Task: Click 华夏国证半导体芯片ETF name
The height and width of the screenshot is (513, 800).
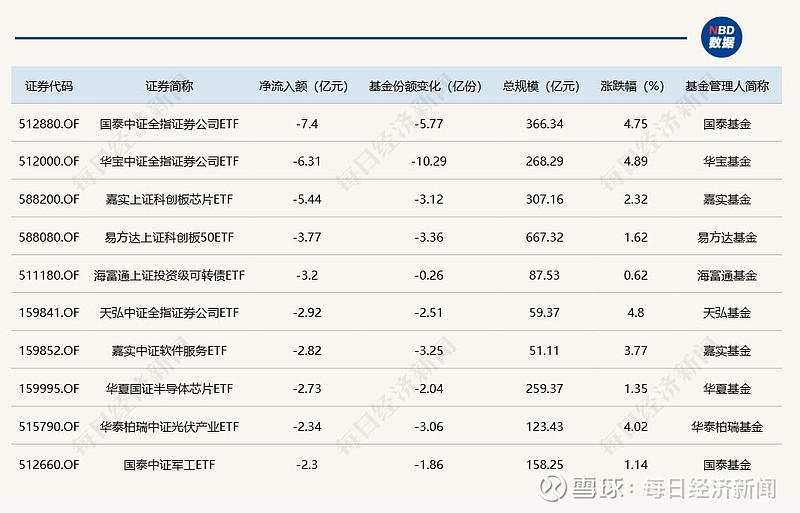Action: tap(169, 389)
